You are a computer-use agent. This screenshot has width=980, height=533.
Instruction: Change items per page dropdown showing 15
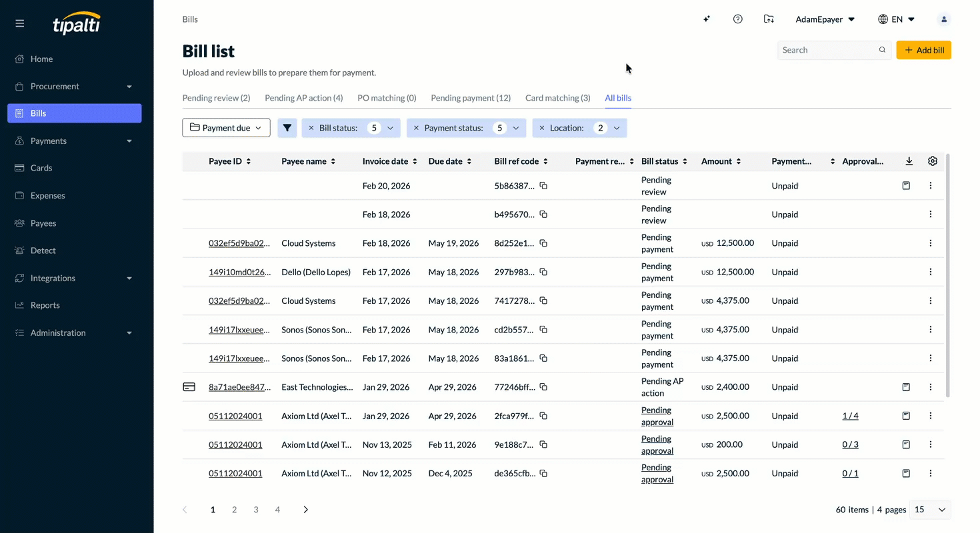coord(930,510)
